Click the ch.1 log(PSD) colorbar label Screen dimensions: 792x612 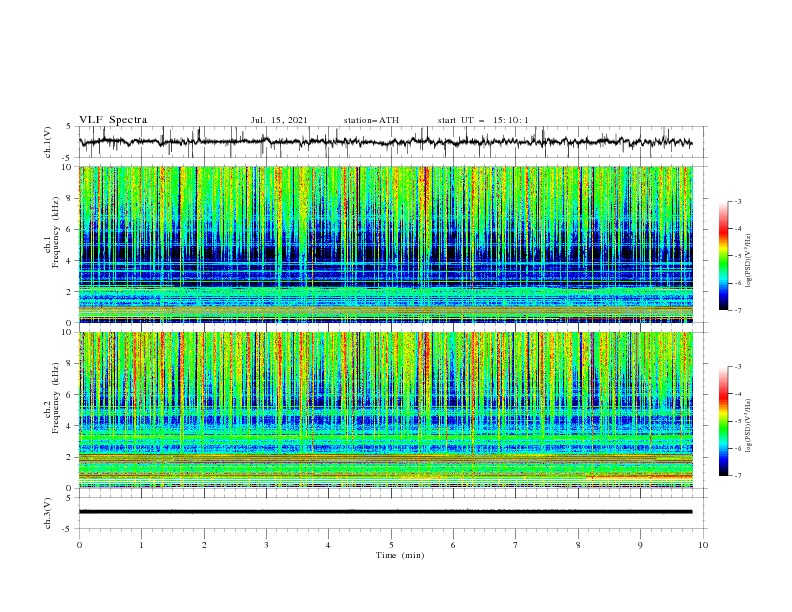point(749,261)
